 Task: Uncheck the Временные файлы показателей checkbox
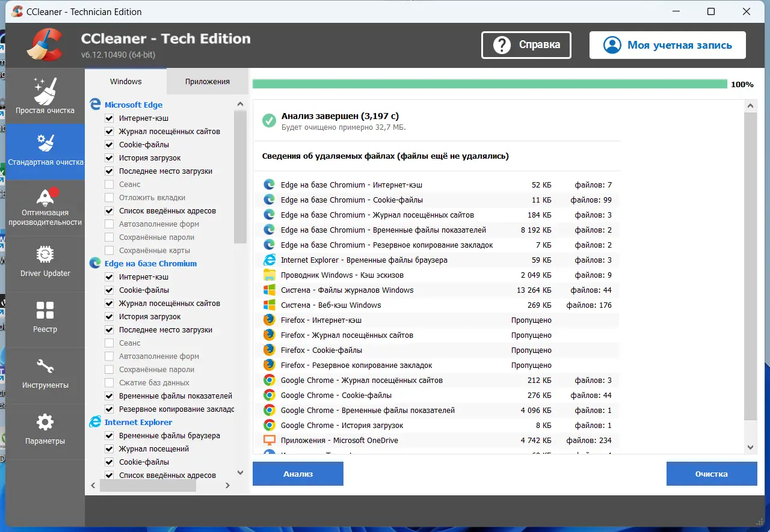pos(109,396)
